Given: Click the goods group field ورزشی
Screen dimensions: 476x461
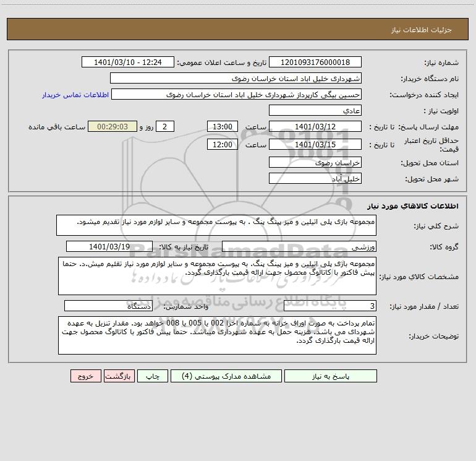Looking at the screenshot, I should click(299, 246).
